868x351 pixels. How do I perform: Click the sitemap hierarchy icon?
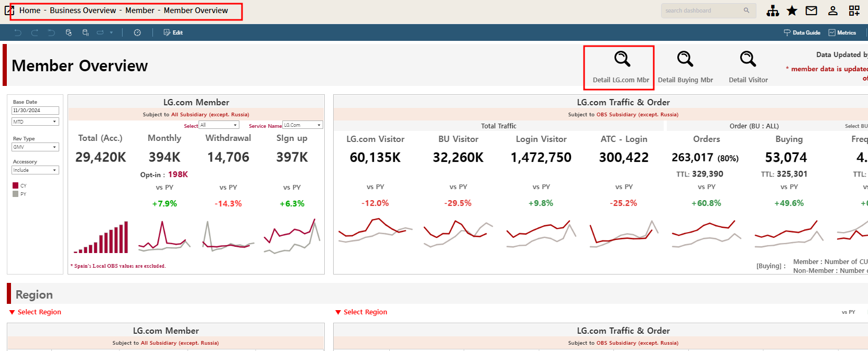click(x=772, y=11)
